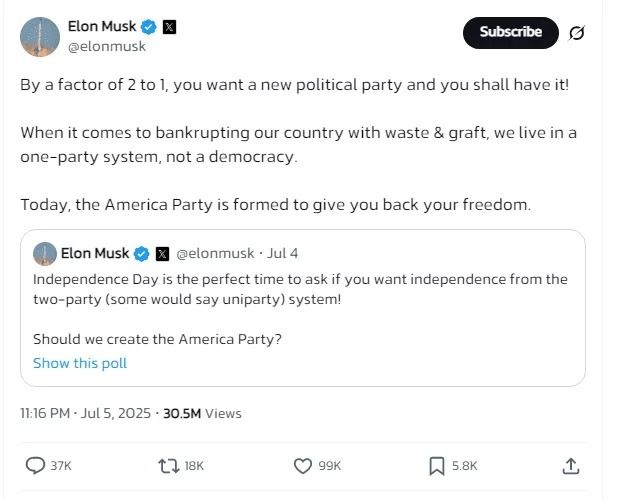619x500 pixels.
Task: Click the Elon Musk display name in the header
Action: [102, 27]
